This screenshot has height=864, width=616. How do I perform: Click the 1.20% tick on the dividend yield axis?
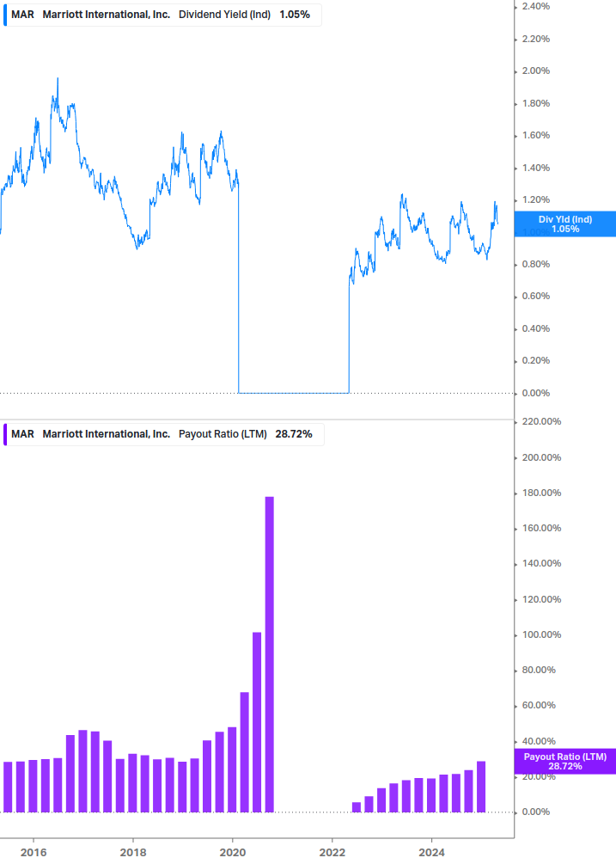pyautogui.click(x=535, y=200)
